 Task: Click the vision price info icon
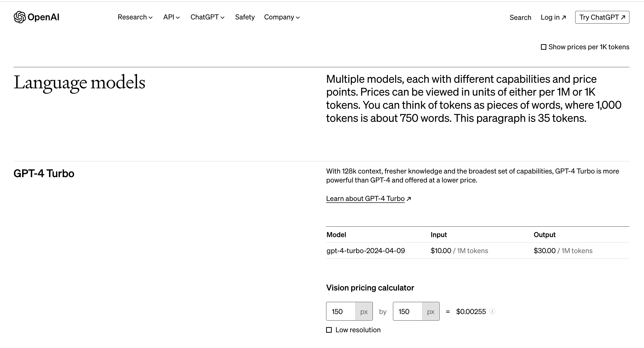pos(492,311)
